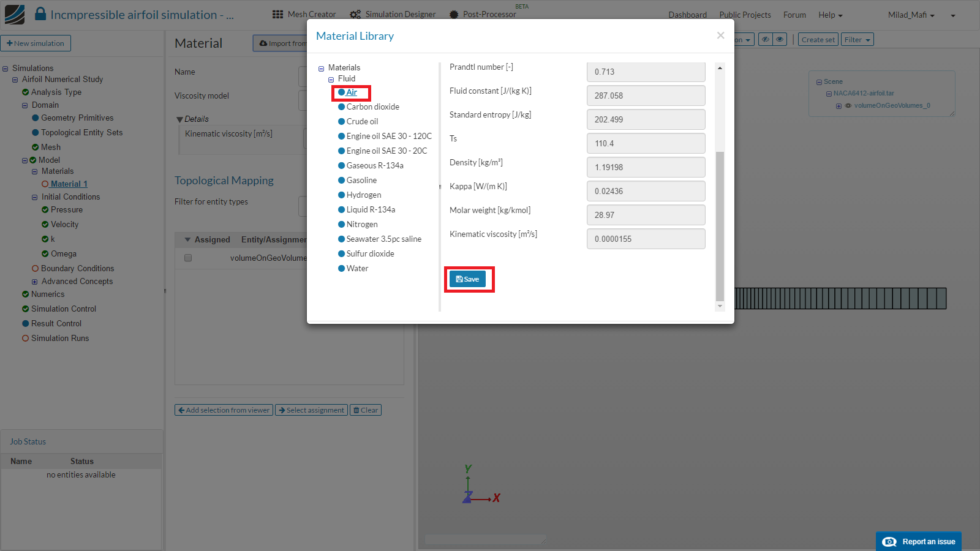Click the Kinematic viscosity value field in dialog
Viewport: 980px width, 551px height.
[x=646, y=239]
